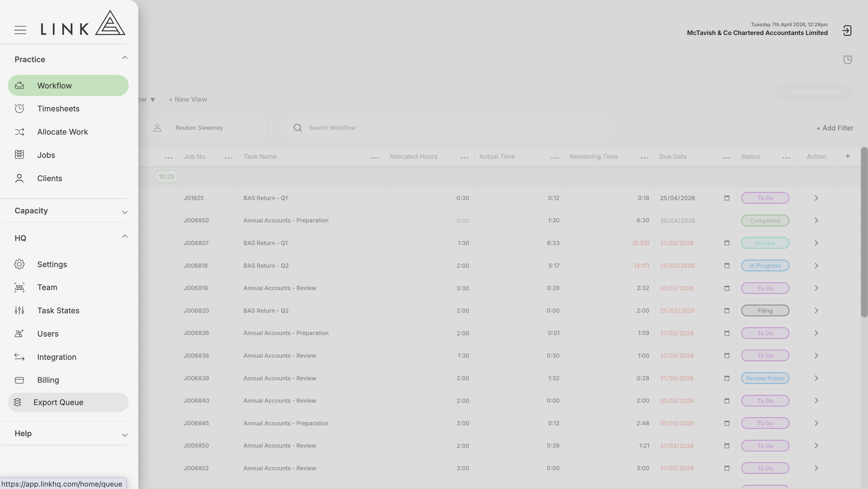Click due date 25/04/2026
The image size is (868, 489).
click(677, 198)
